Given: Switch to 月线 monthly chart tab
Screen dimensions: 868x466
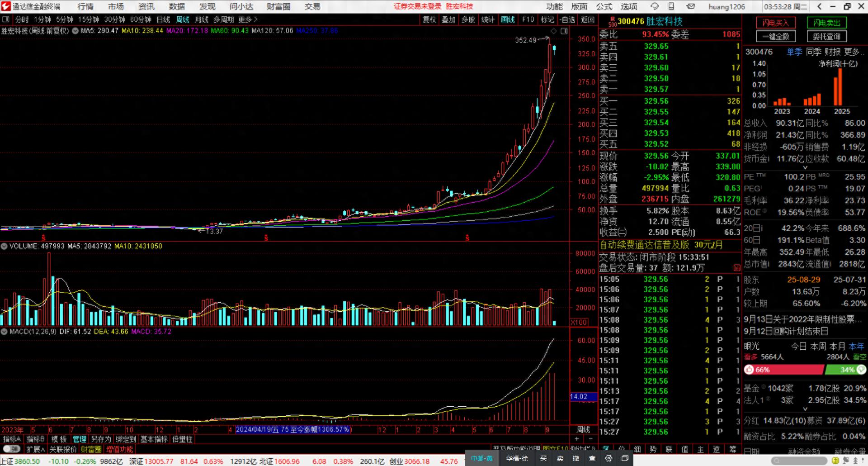Looking at the screenshot, I should click(x=202, y=19).
